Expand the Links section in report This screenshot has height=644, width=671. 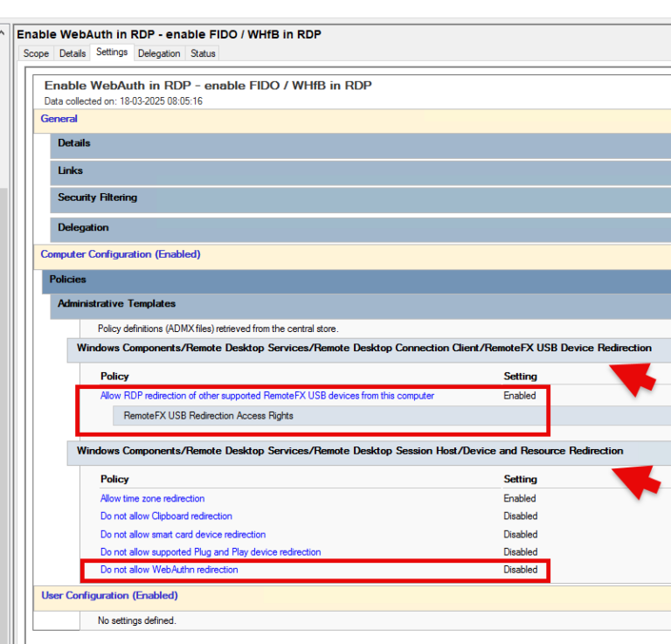(x=71, y=170)
